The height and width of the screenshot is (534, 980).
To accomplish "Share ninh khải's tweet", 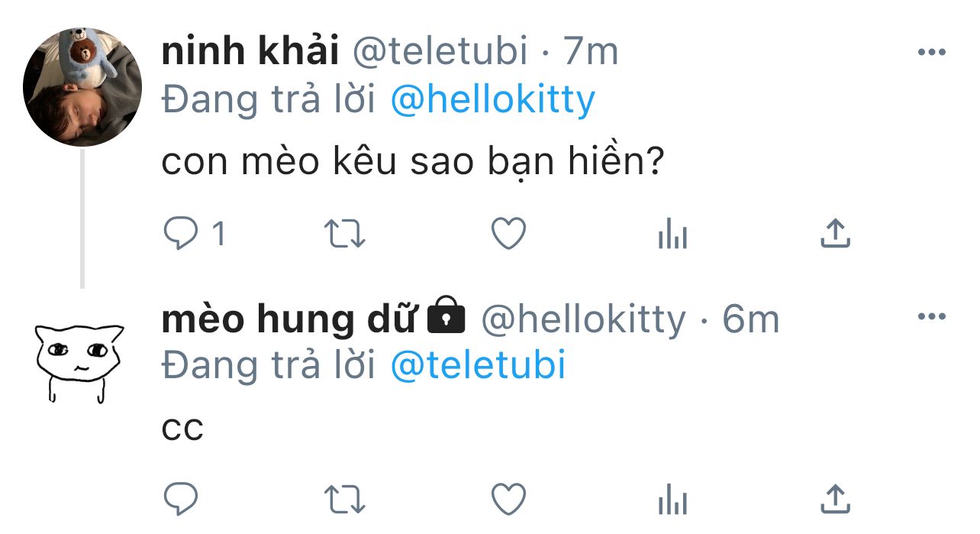I will click(x=836, y=233).
